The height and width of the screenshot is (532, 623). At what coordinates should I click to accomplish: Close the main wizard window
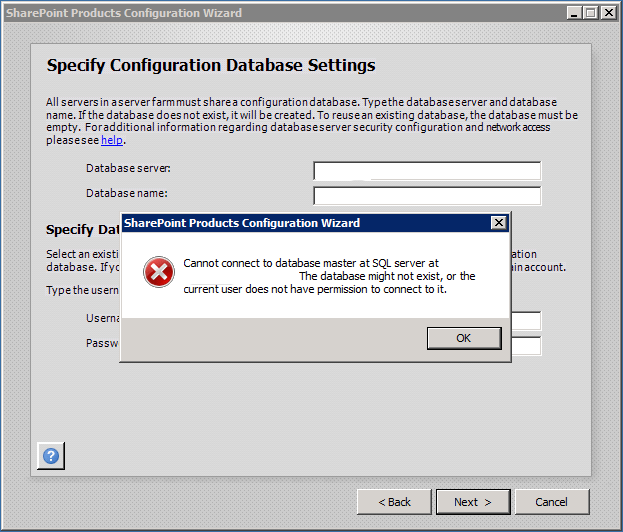[608, 13]
